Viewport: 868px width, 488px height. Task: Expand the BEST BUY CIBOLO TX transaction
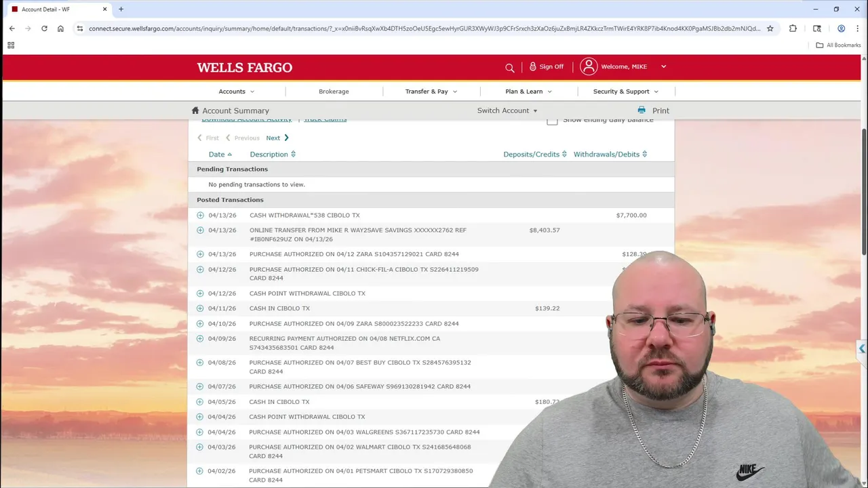click(200, 363)
